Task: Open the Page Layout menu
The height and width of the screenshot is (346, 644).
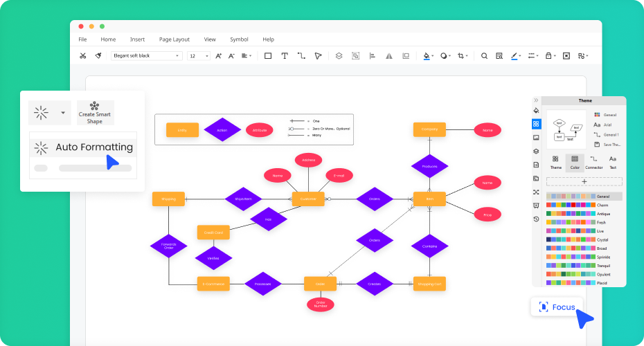Action: [x=174, y=39]
